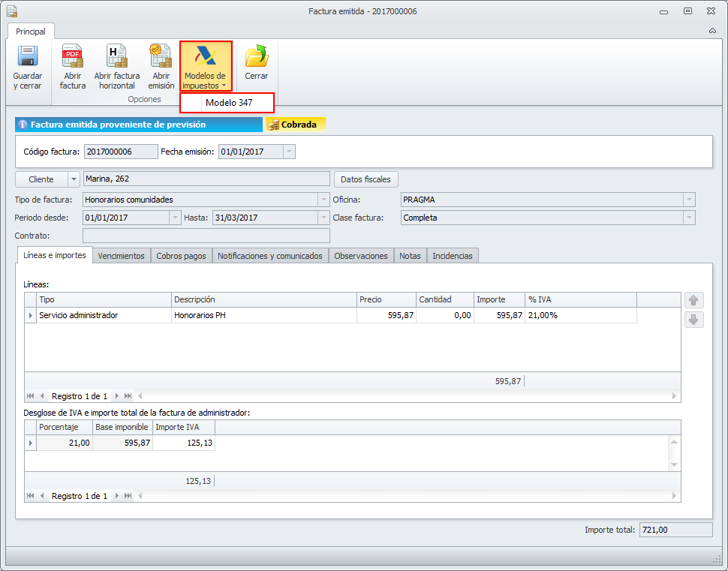This screenshot has width=728, height=571.
Task: Open the Clase factura dropdown
Action: [x=688, y=218]
